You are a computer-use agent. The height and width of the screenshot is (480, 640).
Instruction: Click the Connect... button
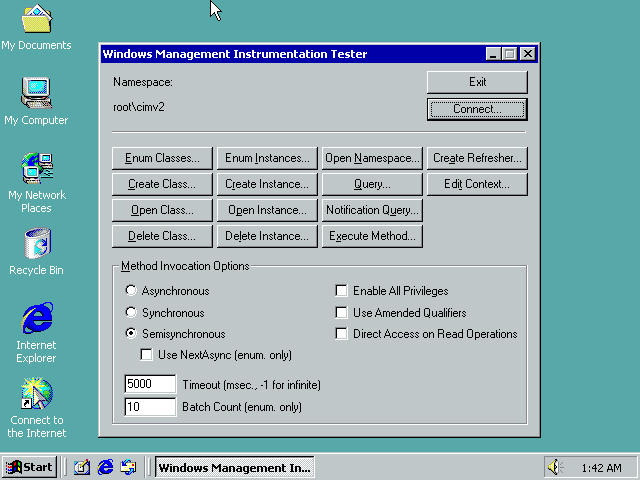[477, 109]
